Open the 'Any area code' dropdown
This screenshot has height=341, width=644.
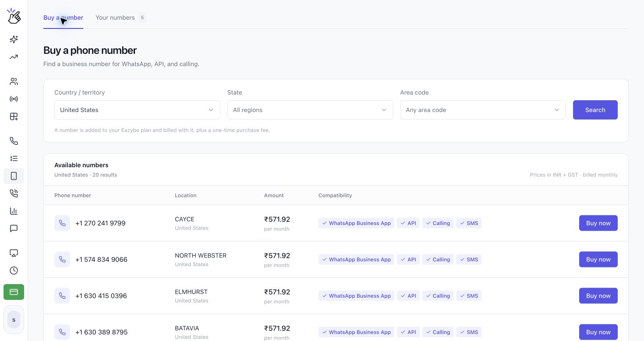tap(483, 110)
